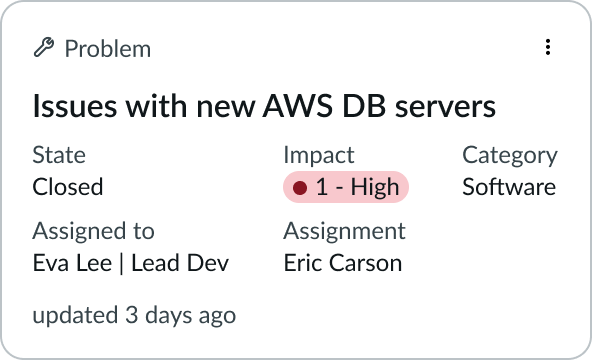
Task: Select the Closed state value
Action: coord(68,187)
